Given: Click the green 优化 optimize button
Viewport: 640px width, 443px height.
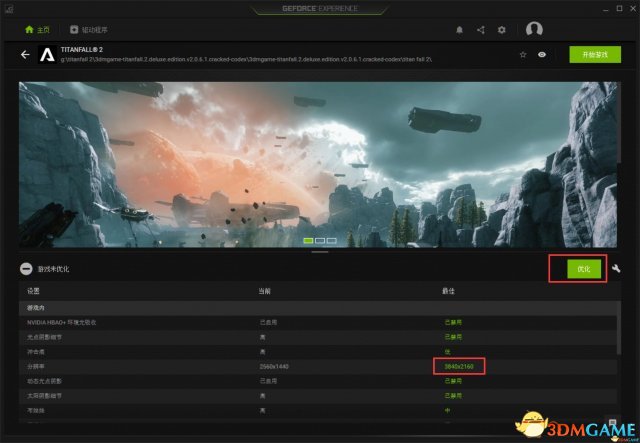Looking at the screenshot, I should pos(584,269).
